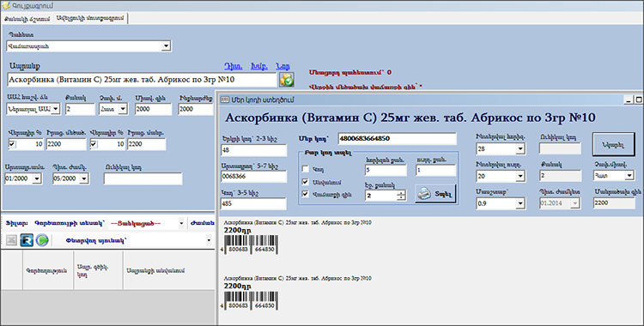
Task: Click the Տպել print button
Action: click(435, 194)
